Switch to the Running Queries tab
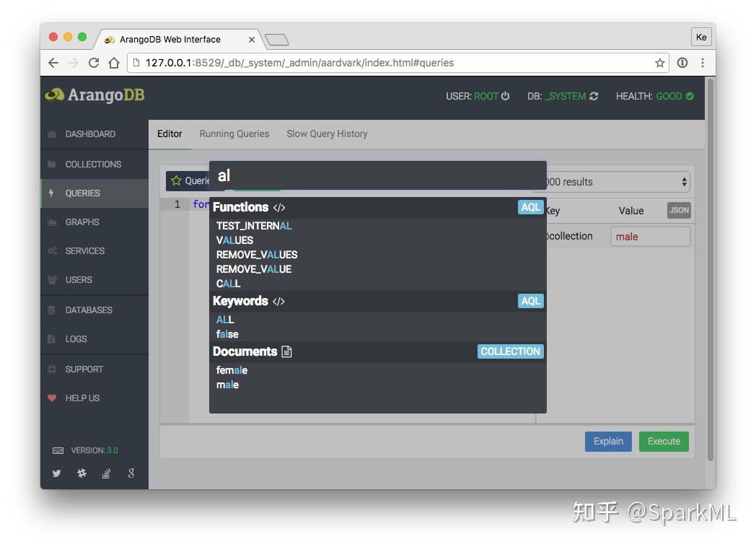The height and width of the screenshot is (547, 756). coord(234,134)
